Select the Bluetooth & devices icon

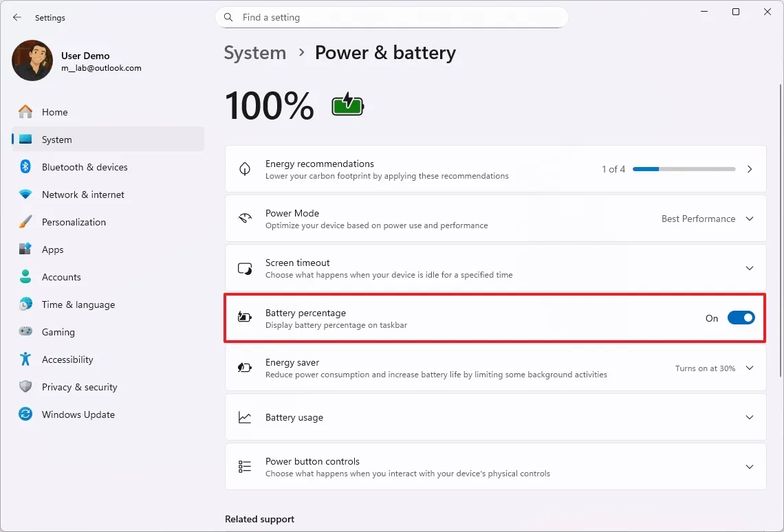point(25,166)
